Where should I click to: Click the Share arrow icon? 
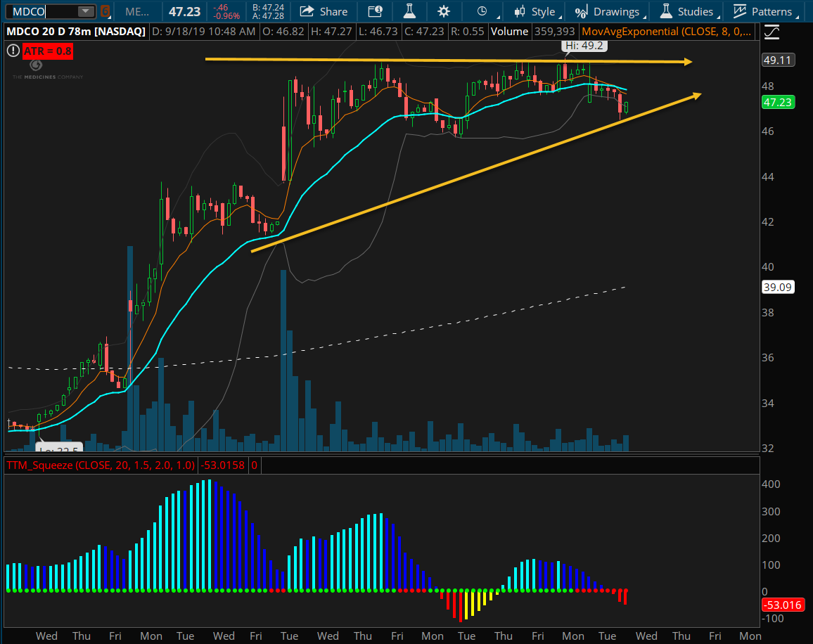[306, 11]
